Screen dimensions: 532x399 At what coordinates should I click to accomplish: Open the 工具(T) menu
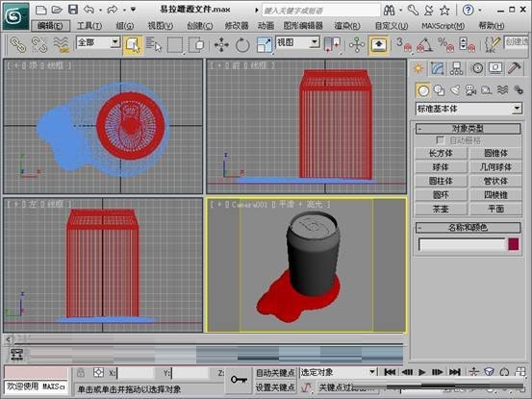89,26
